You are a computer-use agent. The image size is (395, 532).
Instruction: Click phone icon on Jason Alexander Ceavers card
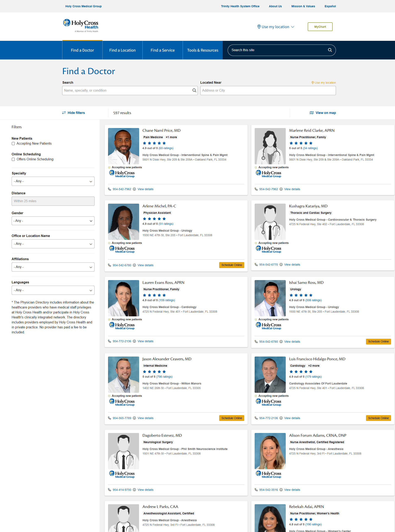point(109,418)
